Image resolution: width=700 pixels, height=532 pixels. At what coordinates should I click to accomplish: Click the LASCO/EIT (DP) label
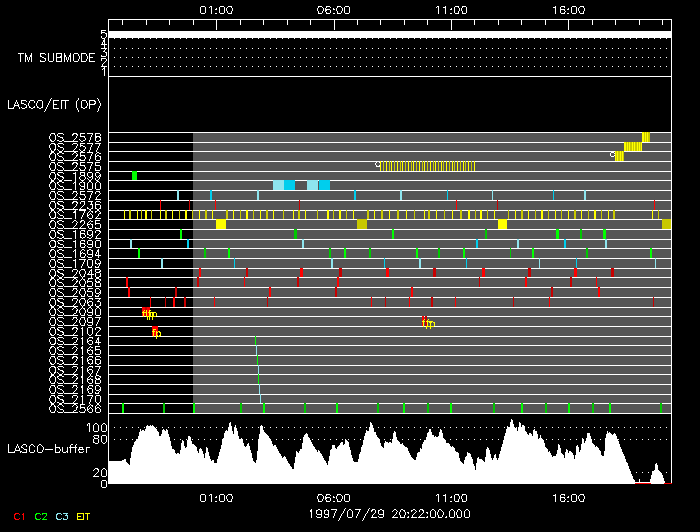(46, 104)
